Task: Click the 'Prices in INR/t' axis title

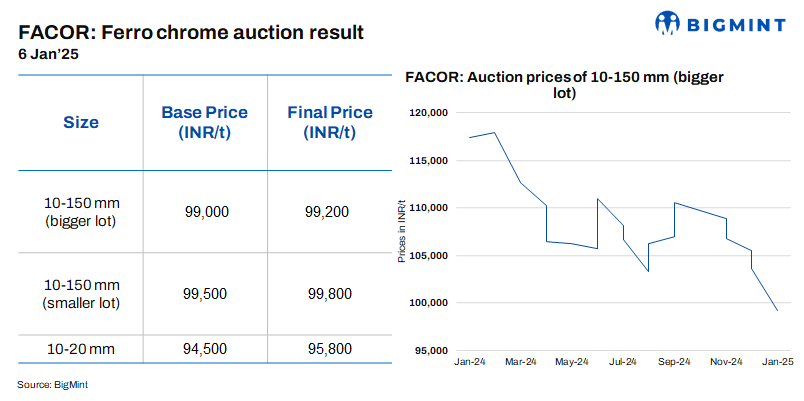Action: (402, 232)
